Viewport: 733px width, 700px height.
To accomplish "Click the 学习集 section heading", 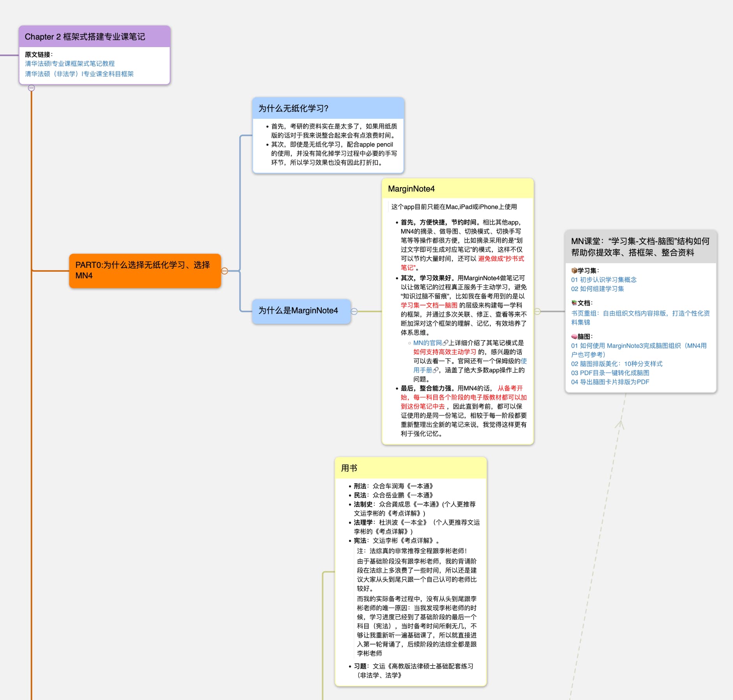I will click(585, 271).
